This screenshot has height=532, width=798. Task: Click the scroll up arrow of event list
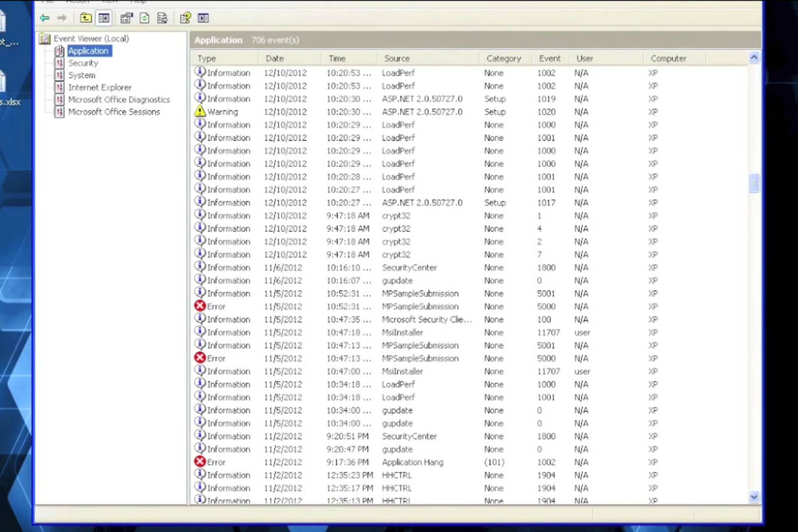(x=754, y=58)
